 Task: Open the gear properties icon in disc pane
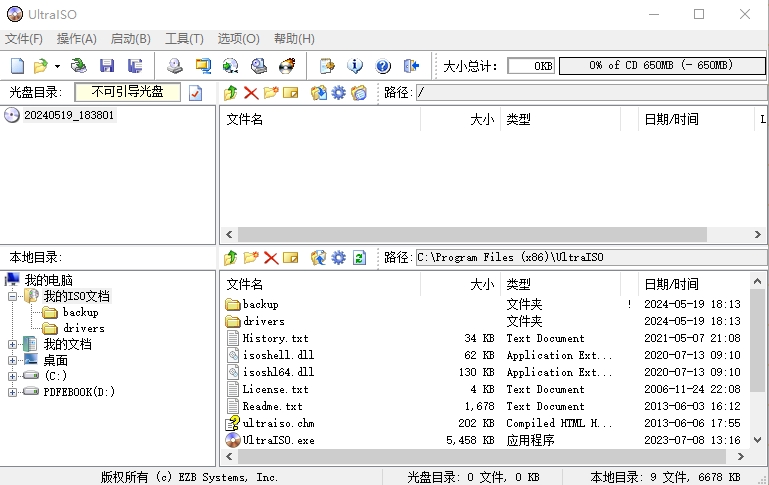coord(338,92)
